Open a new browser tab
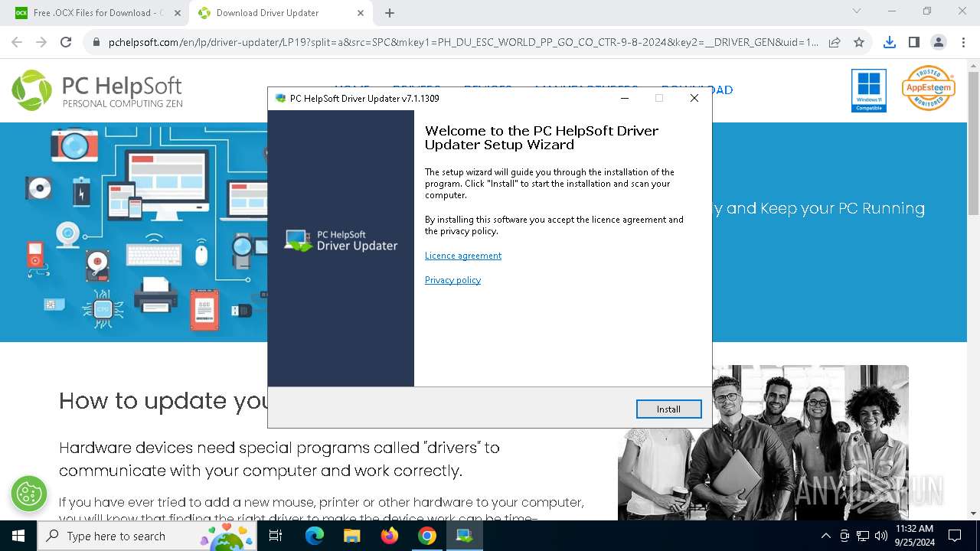 click(x=390, y=13)
